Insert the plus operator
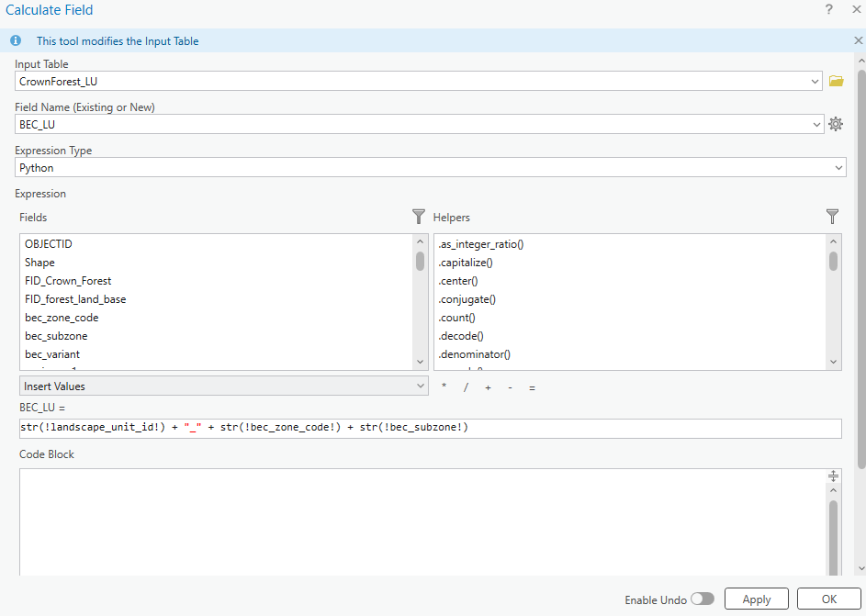The height and width of the screenshot is (616, 866). [488, 387]
